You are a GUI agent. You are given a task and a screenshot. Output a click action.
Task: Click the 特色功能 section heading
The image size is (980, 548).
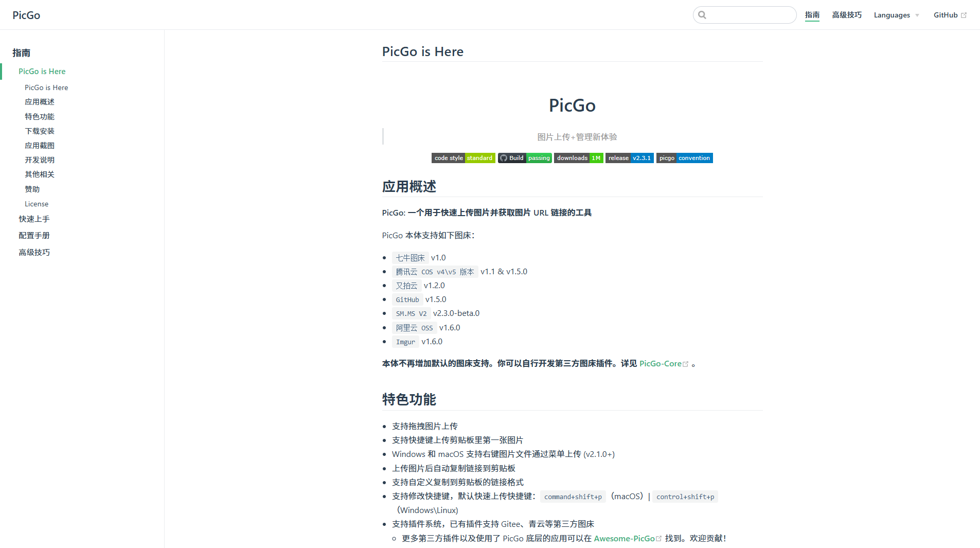click(x=409, y=399)
